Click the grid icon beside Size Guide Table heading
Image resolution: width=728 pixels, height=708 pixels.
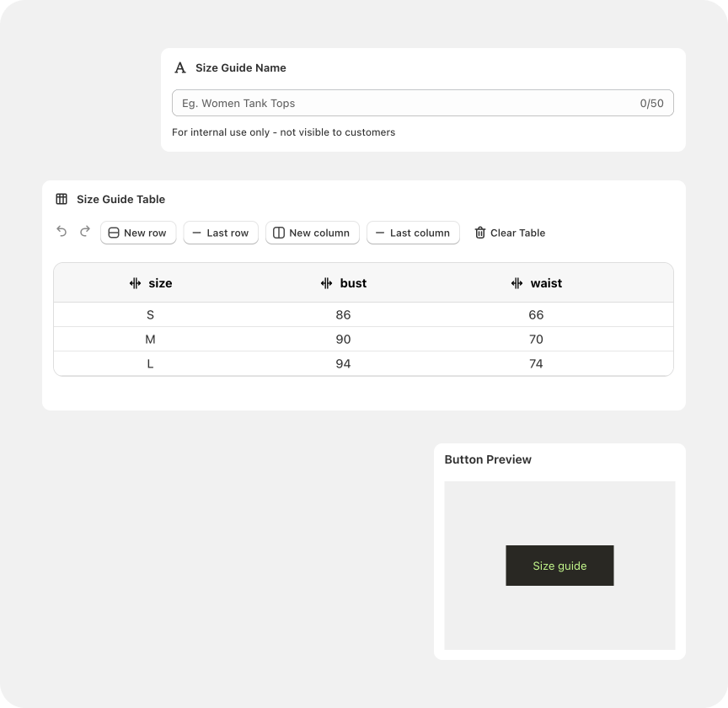61,199
